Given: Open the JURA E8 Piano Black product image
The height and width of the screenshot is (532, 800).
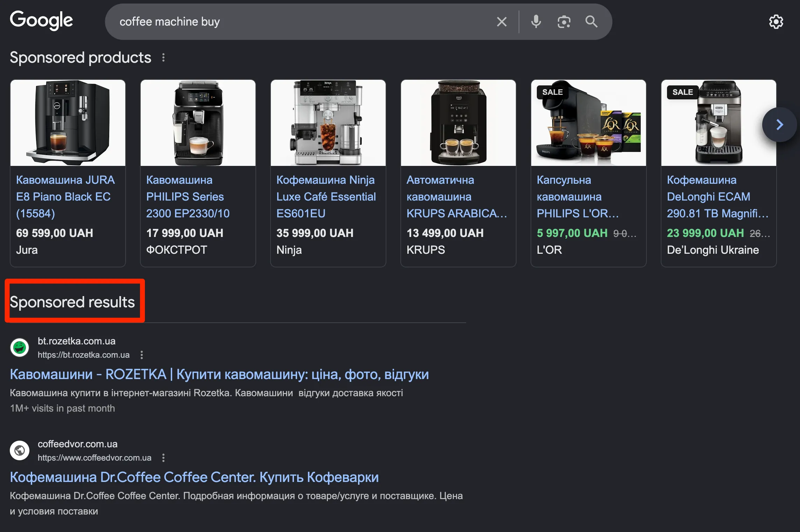Looking at the screenshot, I should [x=68, y=123].
